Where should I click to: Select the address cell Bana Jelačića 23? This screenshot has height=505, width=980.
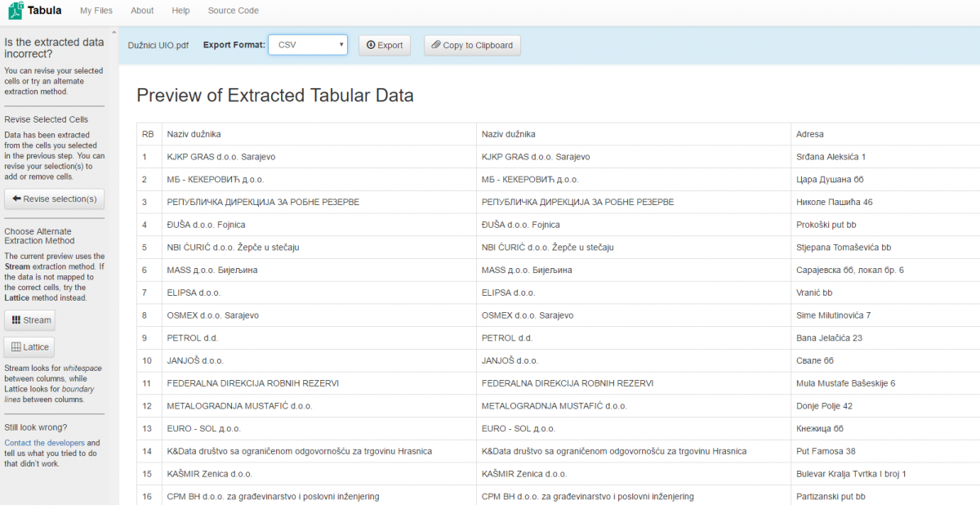coord(885,338)
